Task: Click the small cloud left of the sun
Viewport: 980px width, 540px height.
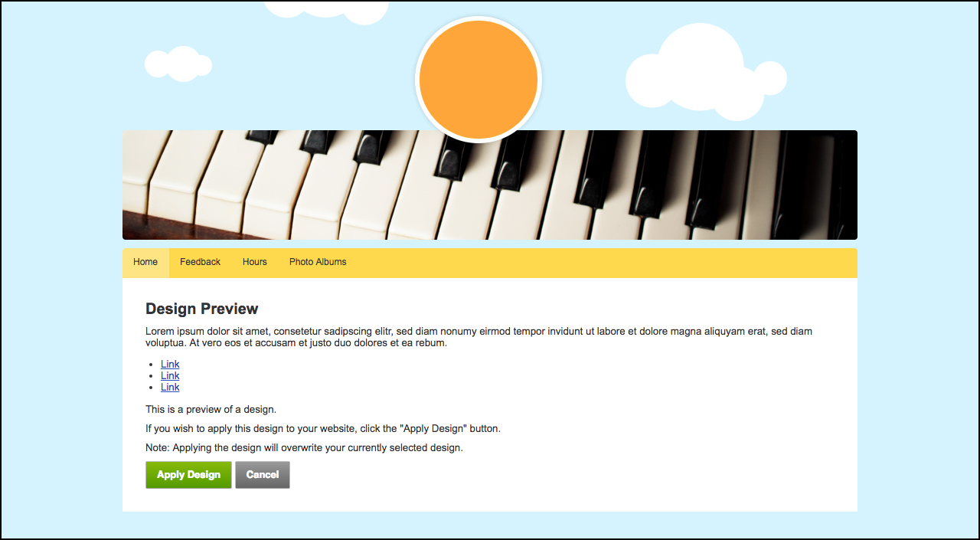Action: [x=180, y=64]
